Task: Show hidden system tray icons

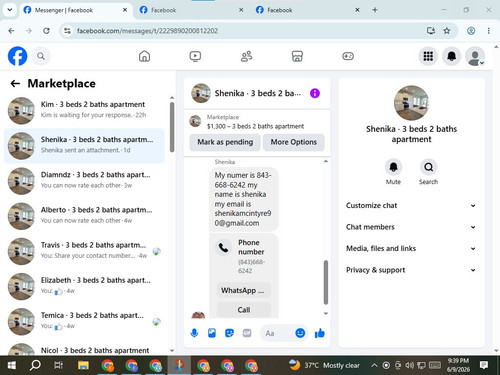Action: 374,365
